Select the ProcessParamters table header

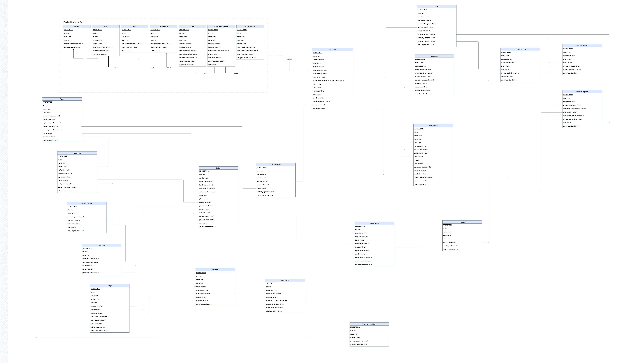pos(369,324)
